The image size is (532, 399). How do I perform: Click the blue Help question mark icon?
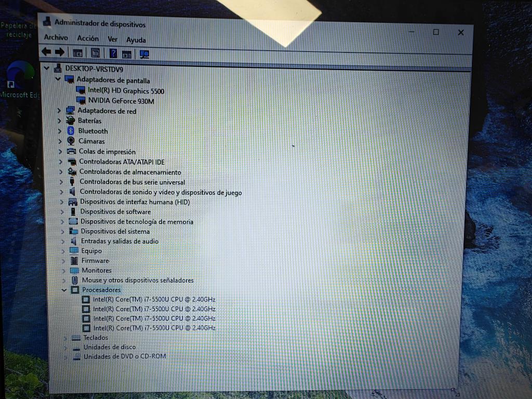[113, 52]
